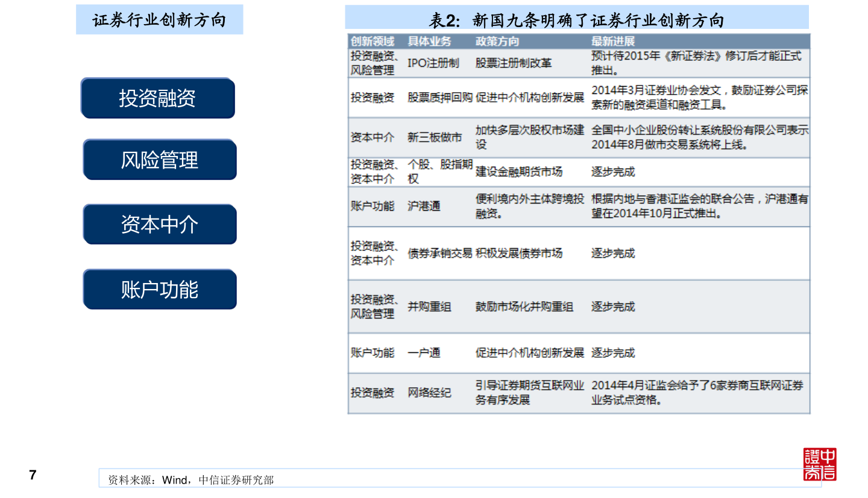Click the 资料来源 footer citation text
This screenshot has width=868, height=498.
click(x=190, y=481)
